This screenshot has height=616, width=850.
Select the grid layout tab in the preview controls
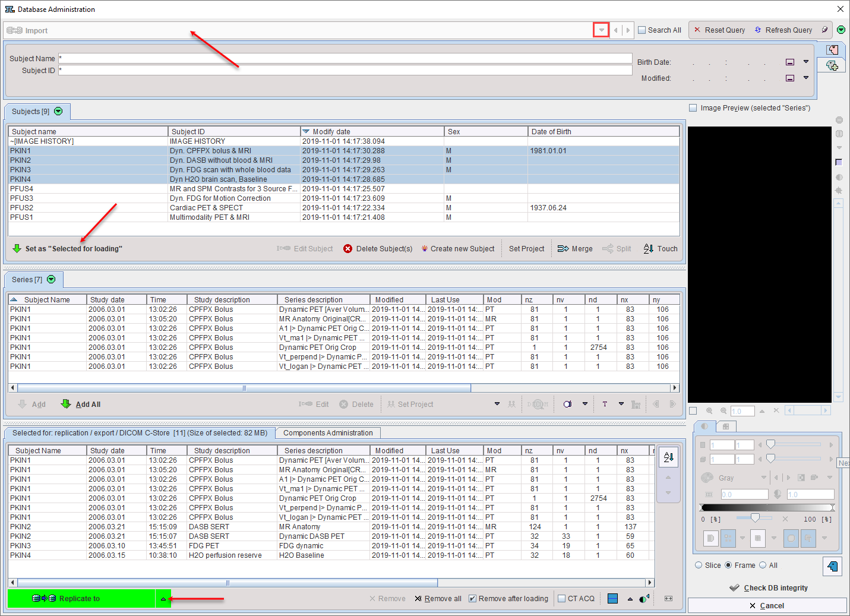click(726, 426)
